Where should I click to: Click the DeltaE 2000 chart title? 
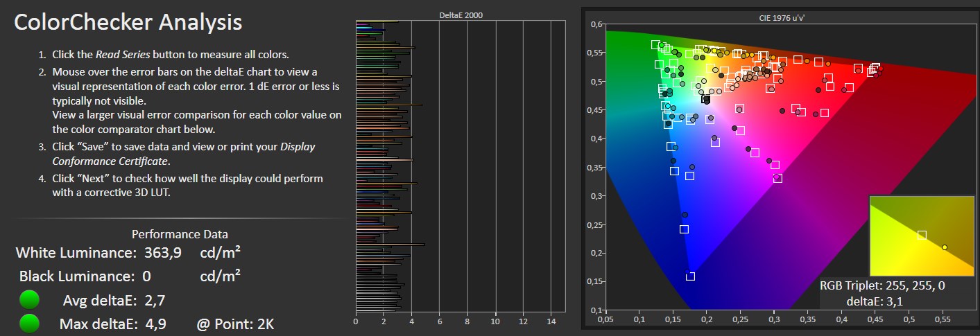tap(461, 15)
